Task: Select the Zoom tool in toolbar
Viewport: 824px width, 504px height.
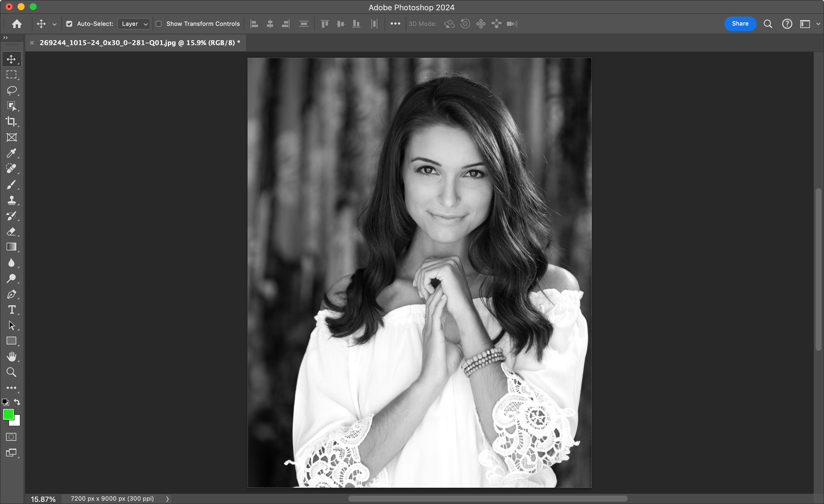Action: pos(11,372)
